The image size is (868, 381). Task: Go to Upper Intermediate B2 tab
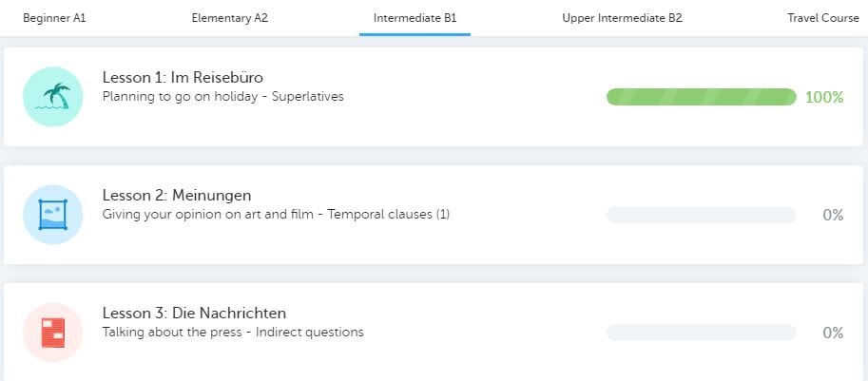pos(622,18)
